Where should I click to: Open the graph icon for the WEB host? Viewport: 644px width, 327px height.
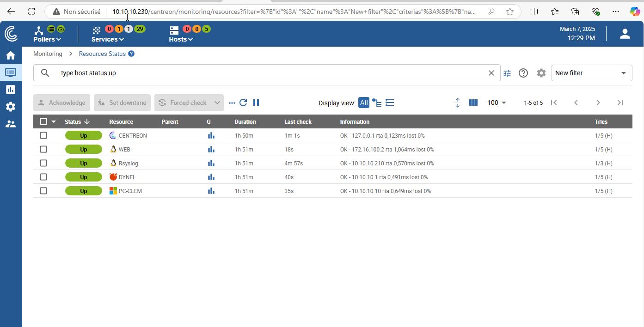pyautogui.click(x=211, y=150)
